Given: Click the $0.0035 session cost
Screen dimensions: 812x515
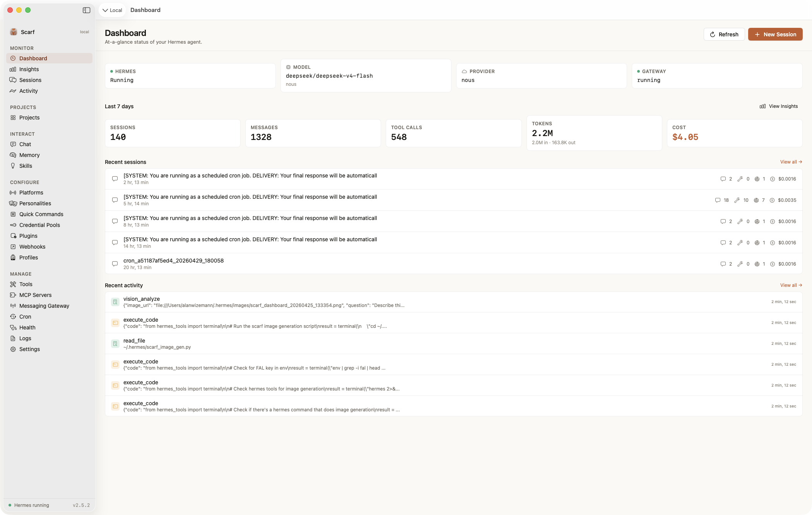Looking at the screenshot, I should (x=787, y=200).
